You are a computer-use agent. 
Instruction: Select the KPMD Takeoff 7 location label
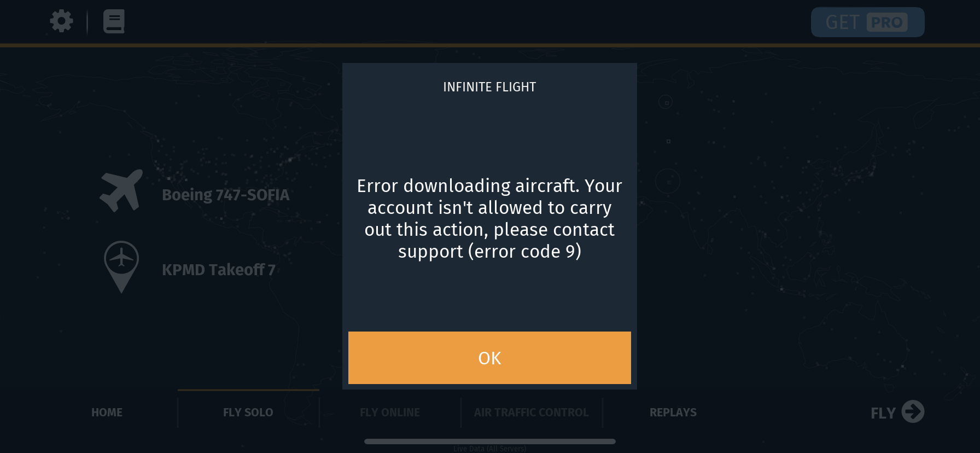218,270
